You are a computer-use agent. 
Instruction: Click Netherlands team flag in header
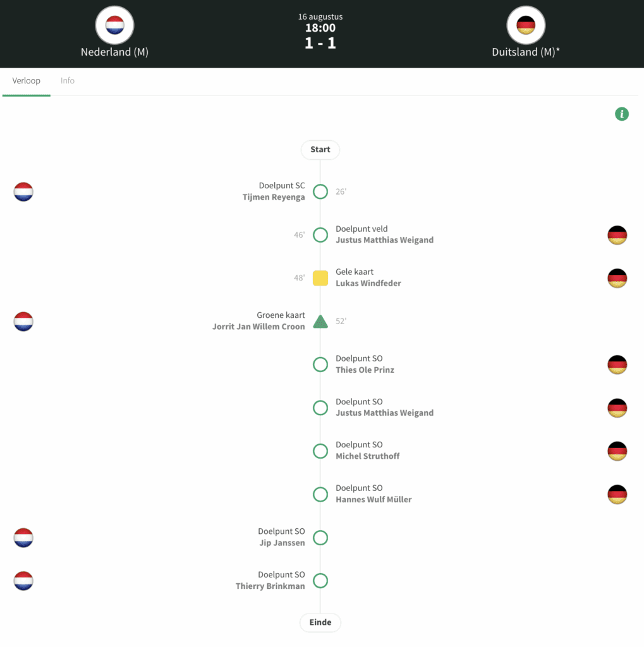114,25
